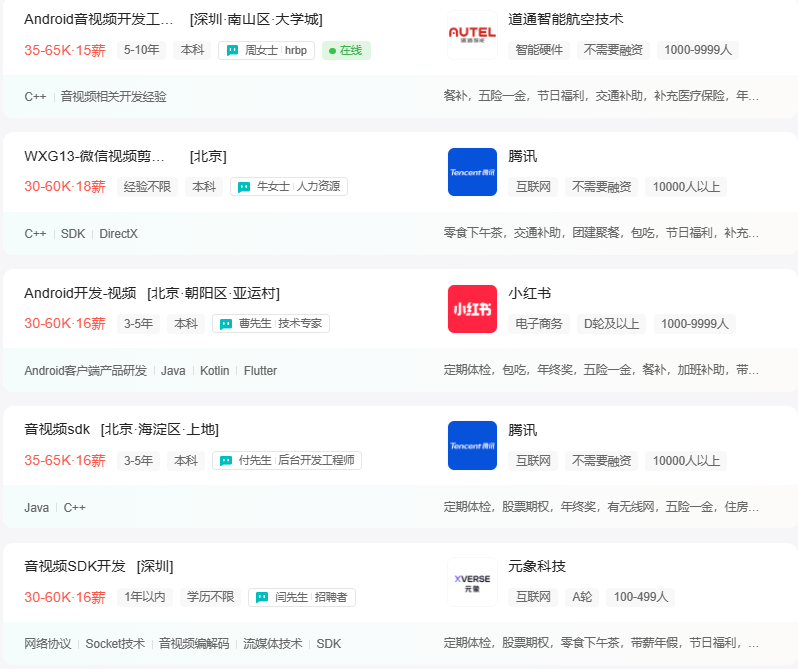This screenshot has width=798, height=669.
Task: Chat icon next to 周女士 hrbp
Action: [232, 50]
